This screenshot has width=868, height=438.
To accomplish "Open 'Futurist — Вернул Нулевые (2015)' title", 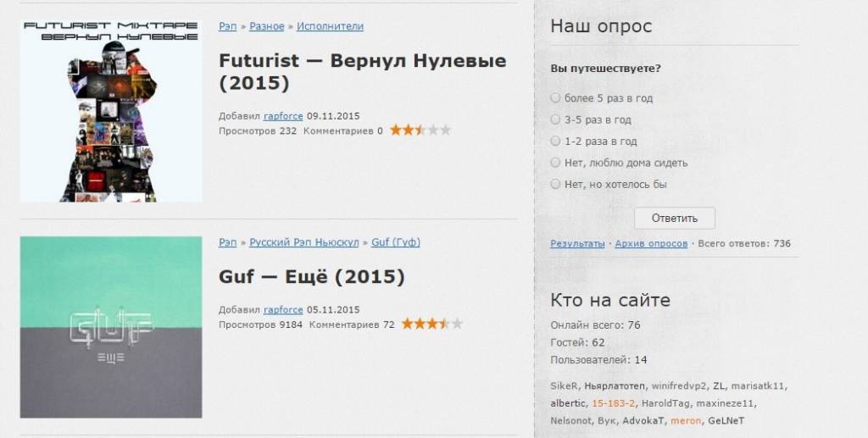I will [363, 72].
